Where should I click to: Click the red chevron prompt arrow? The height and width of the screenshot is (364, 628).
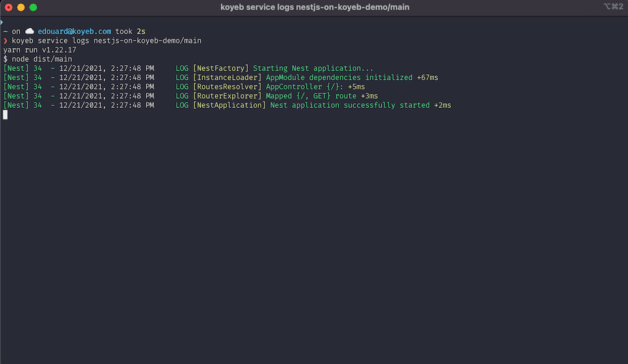[x=5, y=40]
